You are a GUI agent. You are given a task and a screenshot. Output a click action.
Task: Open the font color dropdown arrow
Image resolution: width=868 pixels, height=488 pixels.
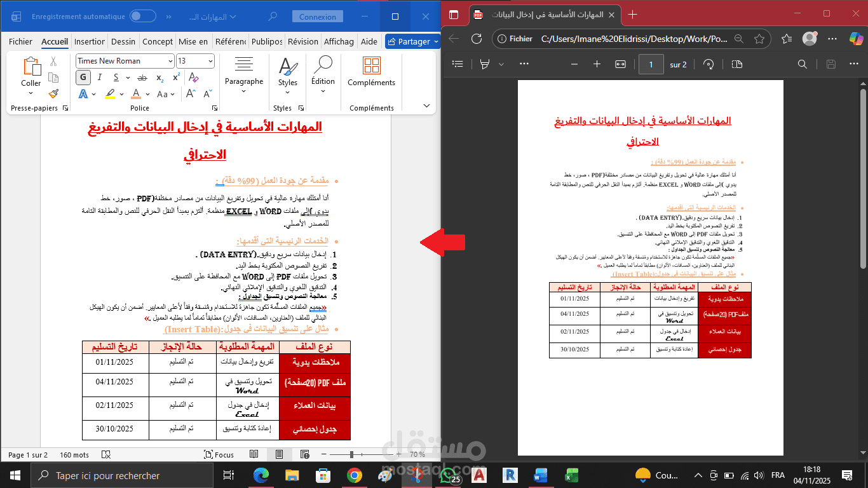point(148,94)
